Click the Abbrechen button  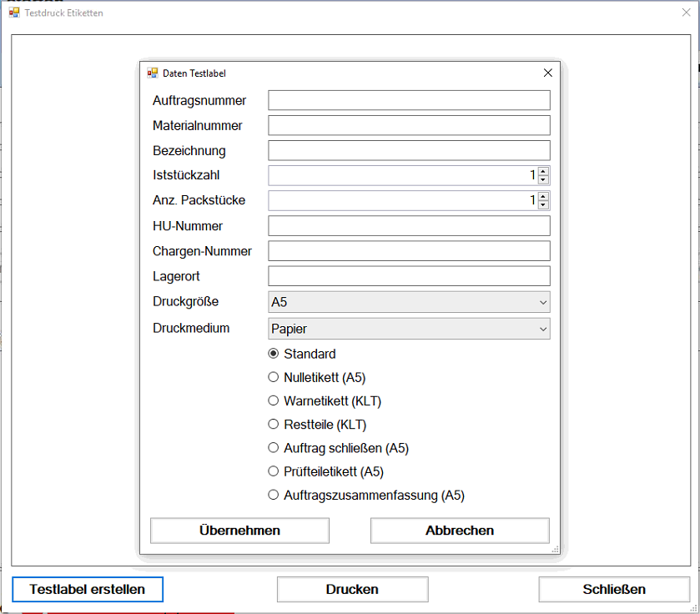(x=460, y=531)
